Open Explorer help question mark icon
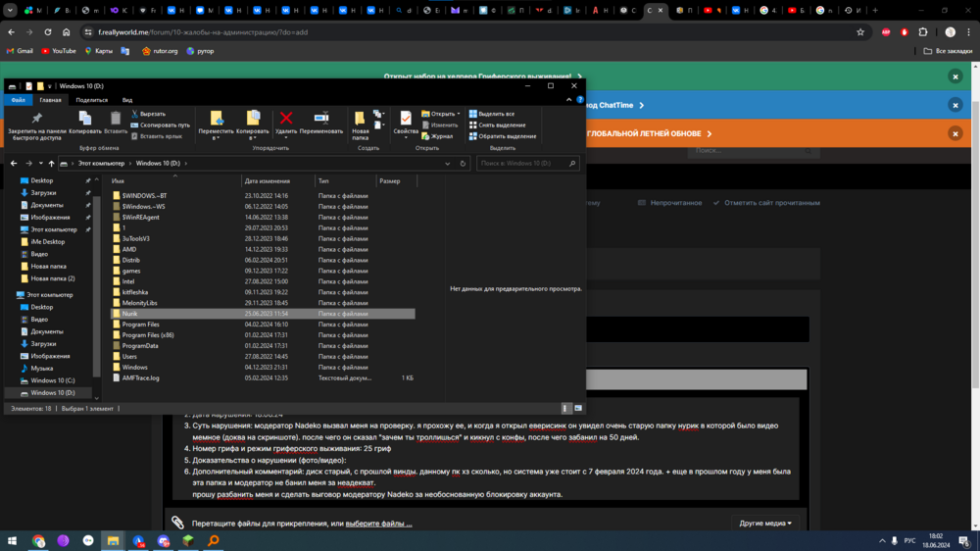Screen dimensions: 980x551 coord(580,99)
